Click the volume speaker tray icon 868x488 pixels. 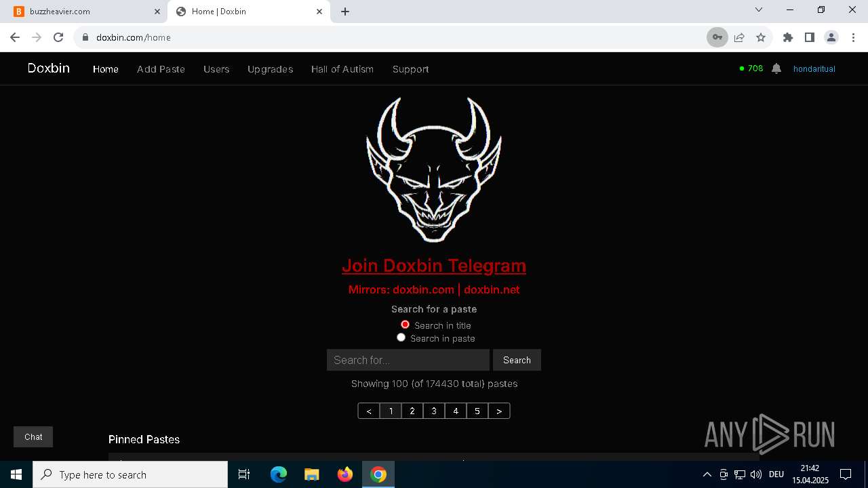(756, 474)
